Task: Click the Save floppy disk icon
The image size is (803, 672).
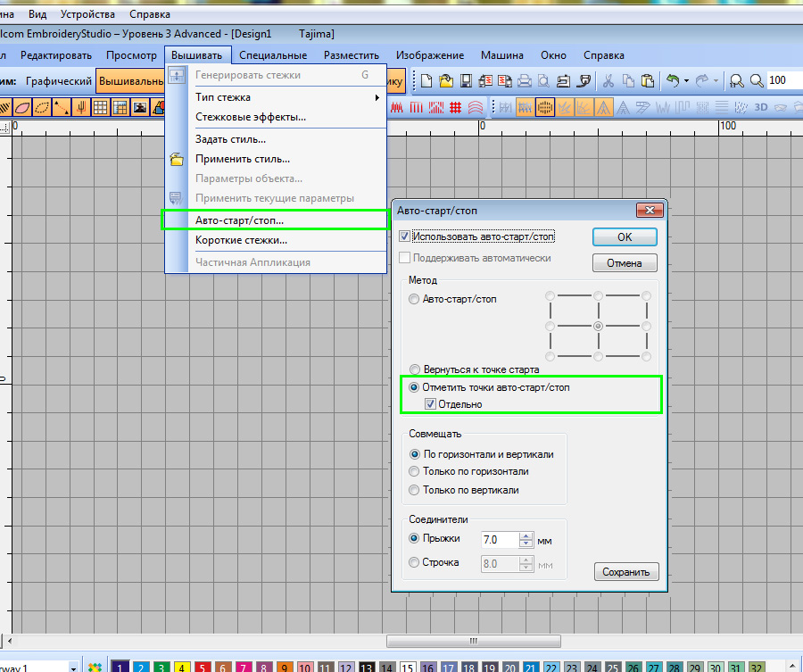Action: [x=466, y=81]
